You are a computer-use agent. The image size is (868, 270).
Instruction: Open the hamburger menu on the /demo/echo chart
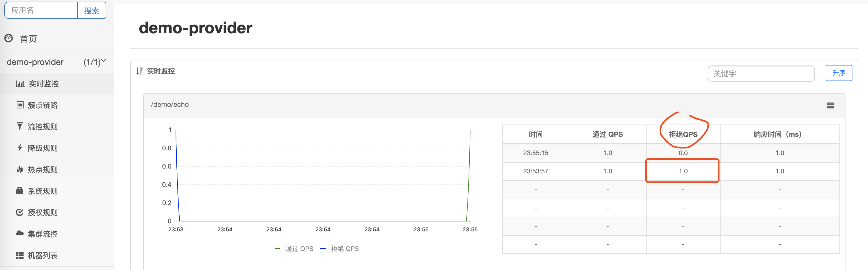point(830,105)
